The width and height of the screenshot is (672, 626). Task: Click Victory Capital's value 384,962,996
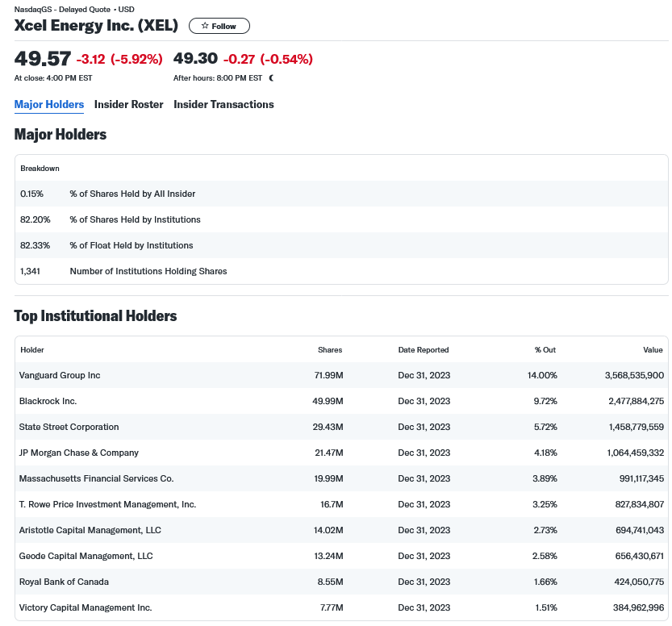639,607
